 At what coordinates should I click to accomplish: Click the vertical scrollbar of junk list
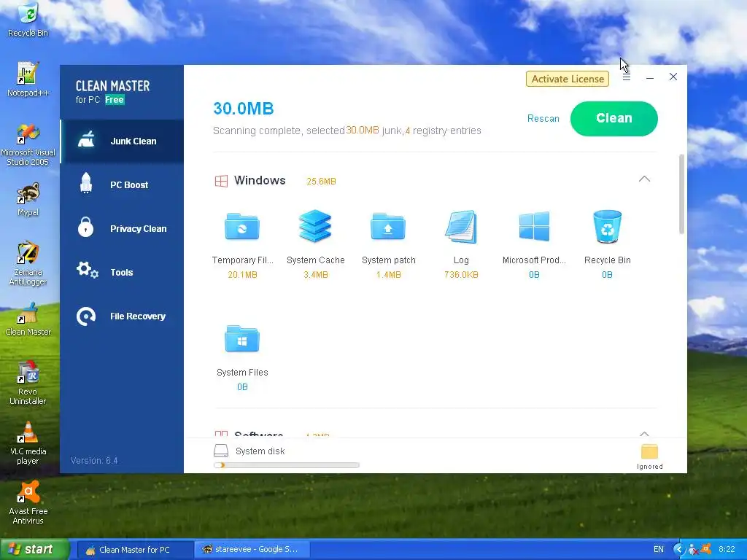tap(682, 194)
